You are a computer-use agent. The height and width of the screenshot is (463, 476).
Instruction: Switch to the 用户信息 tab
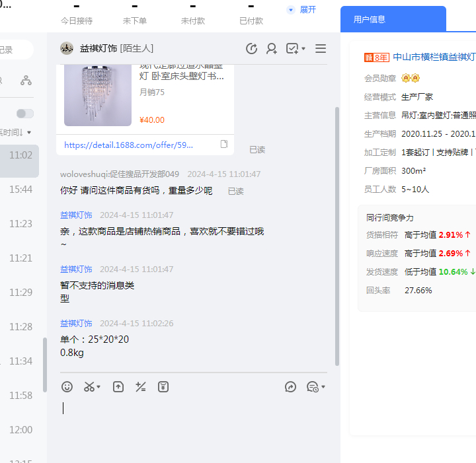(x=370, y=20)
